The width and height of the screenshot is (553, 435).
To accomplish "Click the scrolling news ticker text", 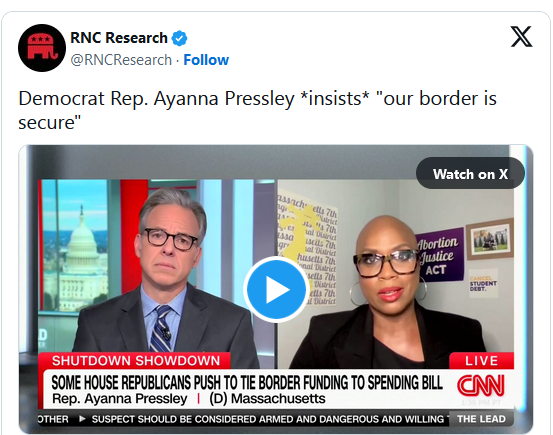I will point(243,419).
